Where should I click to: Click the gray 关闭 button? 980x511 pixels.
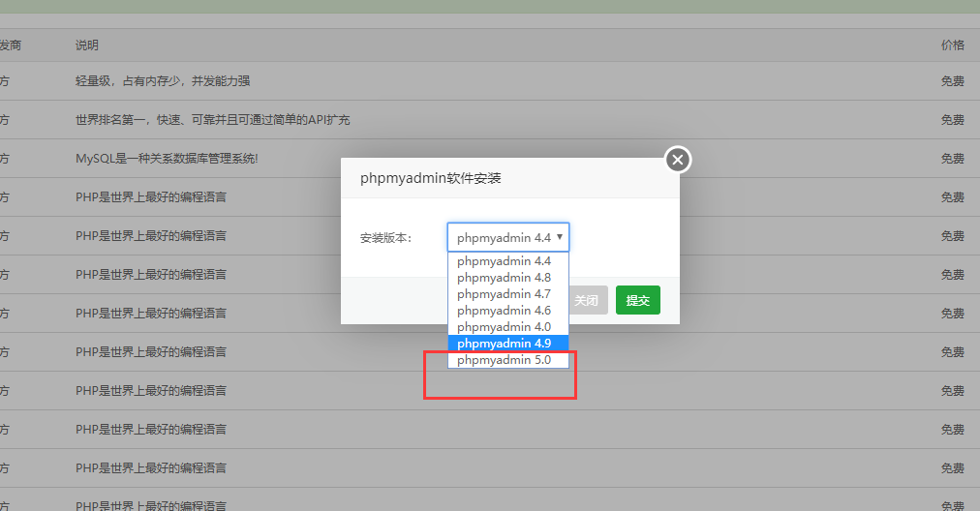588,300
